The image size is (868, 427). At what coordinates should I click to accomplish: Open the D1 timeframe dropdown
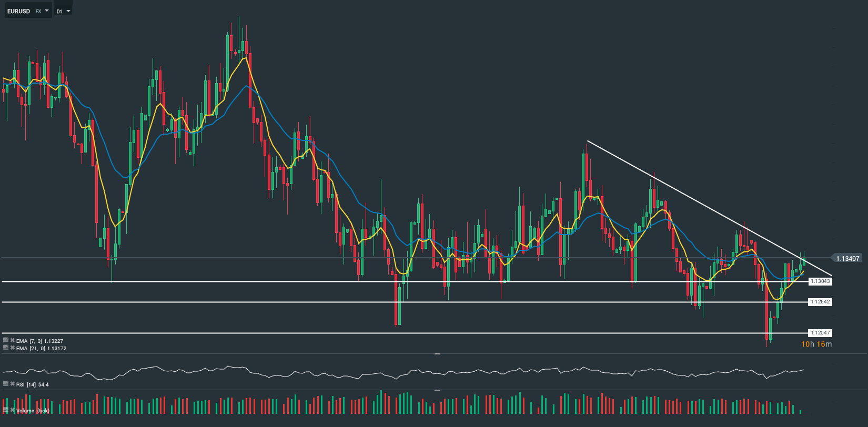click(x=68, y=11)
